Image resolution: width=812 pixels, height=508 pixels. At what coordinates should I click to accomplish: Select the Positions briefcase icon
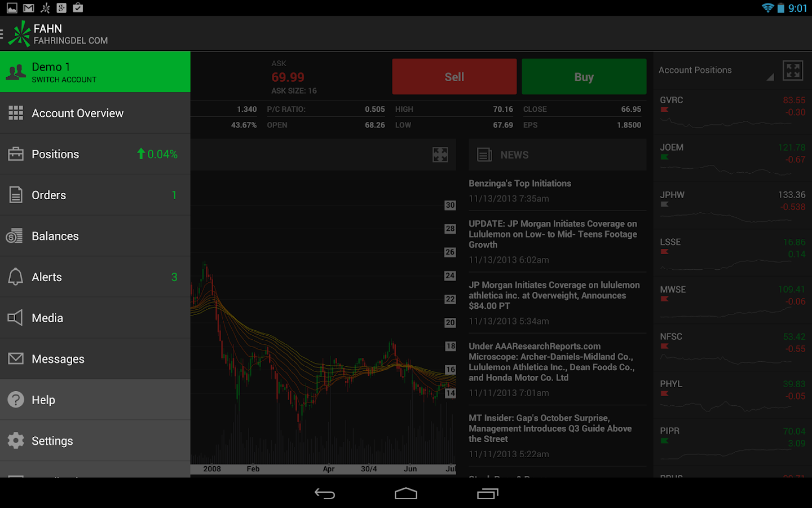click(16, 154)
